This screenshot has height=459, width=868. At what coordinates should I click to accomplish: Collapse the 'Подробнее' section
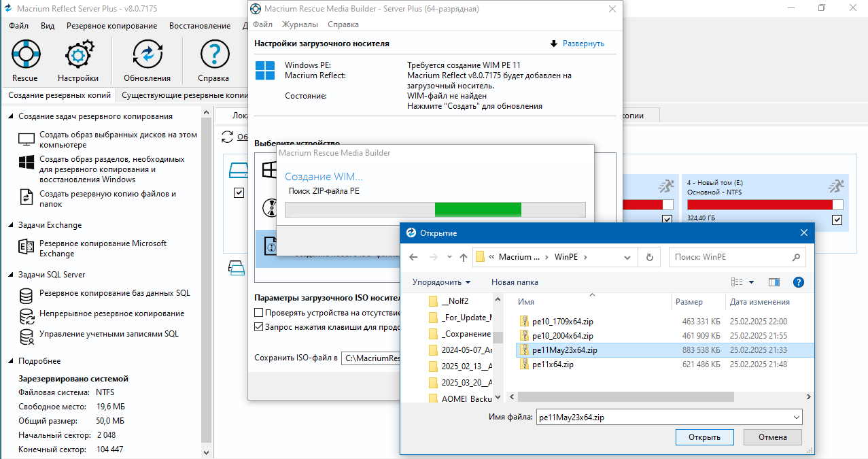pos(11,361)
